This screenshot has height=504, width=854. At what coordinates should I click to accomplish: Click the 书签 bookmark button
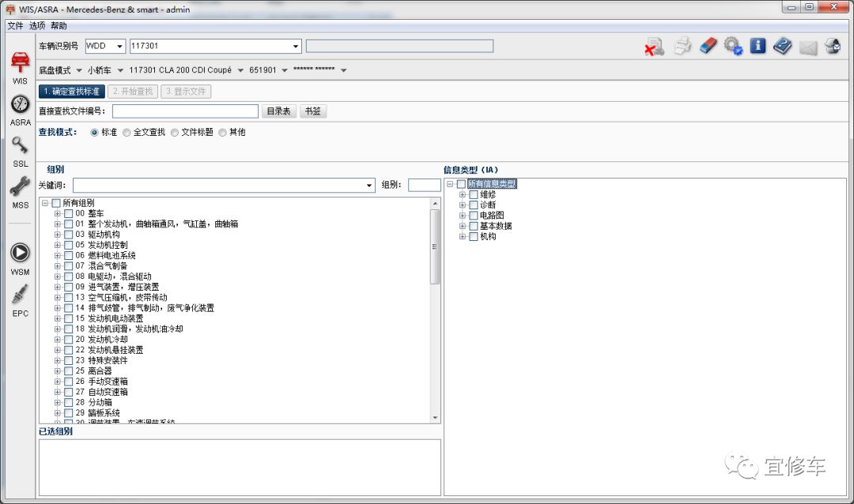click(x=312, y=111)
